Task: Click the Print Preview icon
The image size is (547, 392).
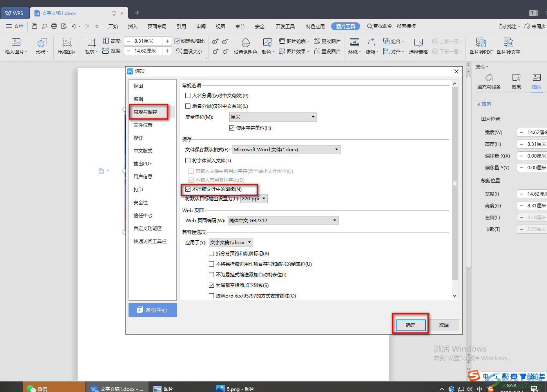Action: tap(64, 26)
